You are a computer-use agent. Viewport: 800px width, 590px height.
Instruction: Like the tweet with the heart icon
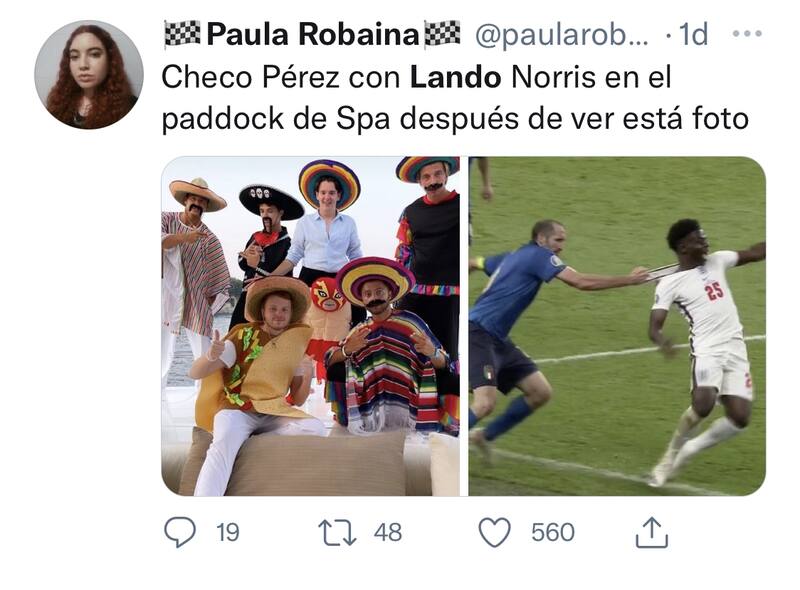494,532
